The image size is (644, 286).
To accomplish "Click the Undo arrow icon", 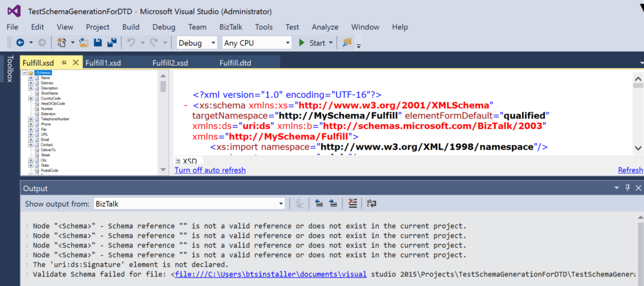I will click(x=131, y=42).
